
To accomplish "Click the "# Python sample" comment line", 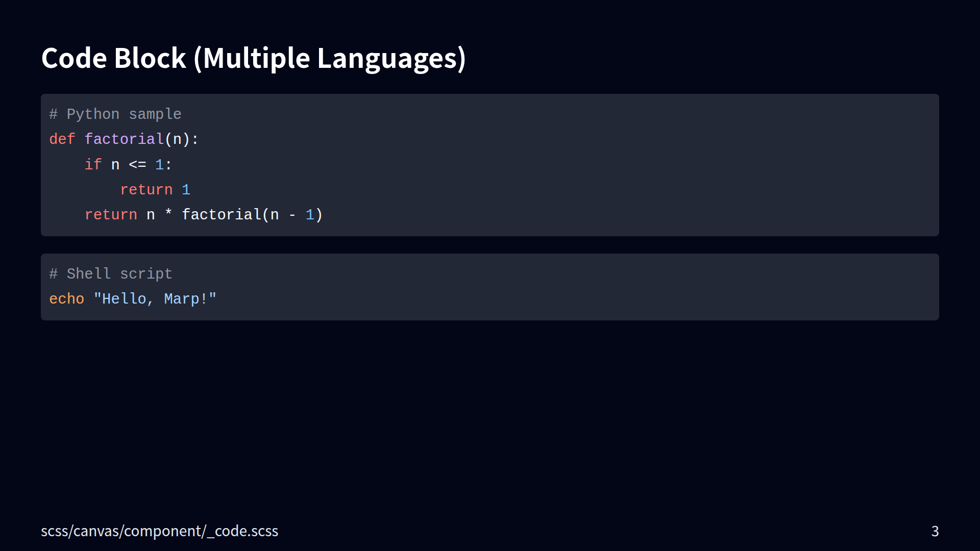I will 115,114.
